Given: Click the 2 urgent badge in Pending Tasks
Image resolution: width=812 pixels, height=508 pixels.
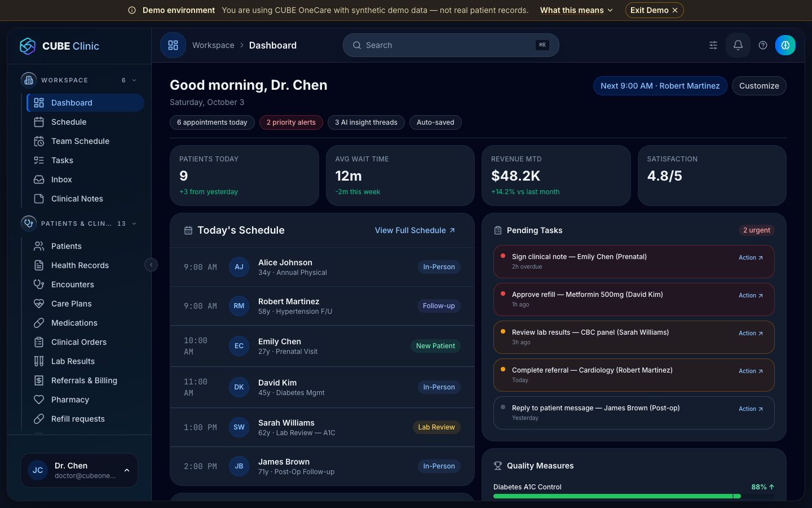Looking at the screenshot, I should pyautogui.click(x=756, y=230).
